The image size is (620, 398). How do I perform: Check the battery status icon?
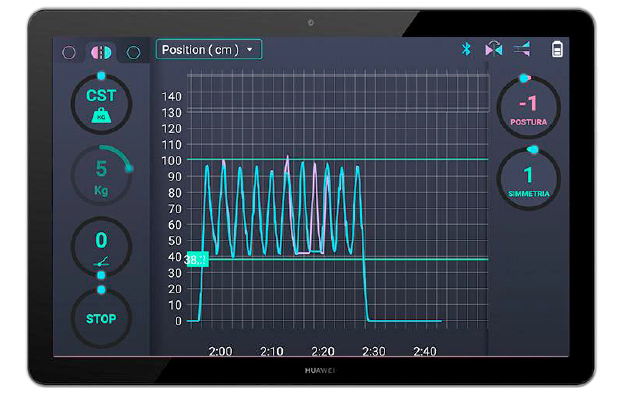click(557, 49)
